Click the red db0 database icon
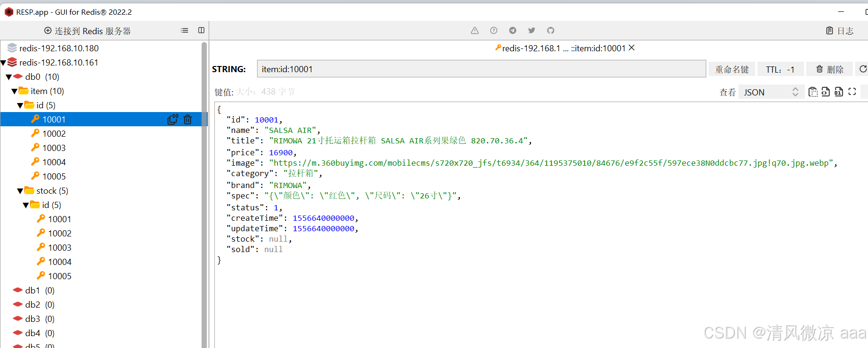The width and height of the screenshot is (868, 348). coord(18,76)
